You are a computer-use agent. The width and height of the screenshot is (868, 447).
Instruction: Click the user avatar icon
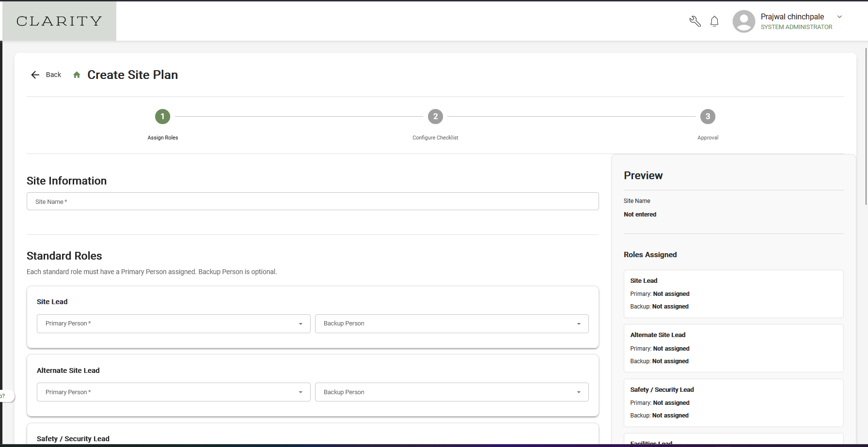[744, 21]
